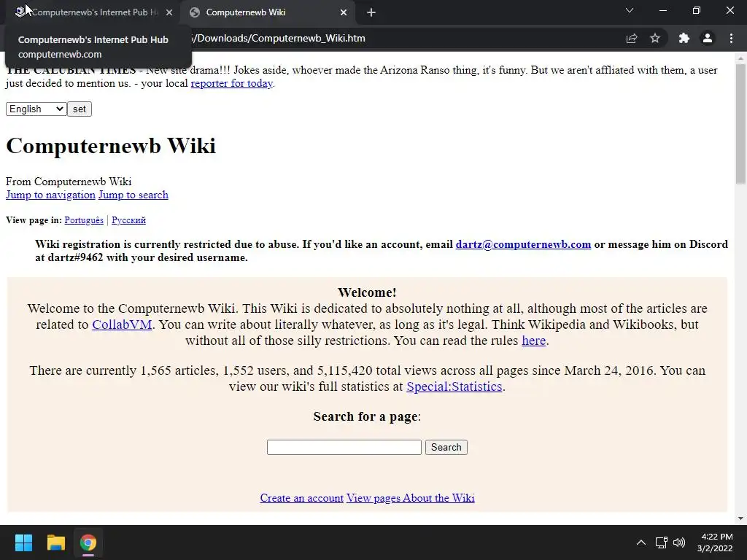
Task: Open the tab search chevron
Action: click(630, 10)
